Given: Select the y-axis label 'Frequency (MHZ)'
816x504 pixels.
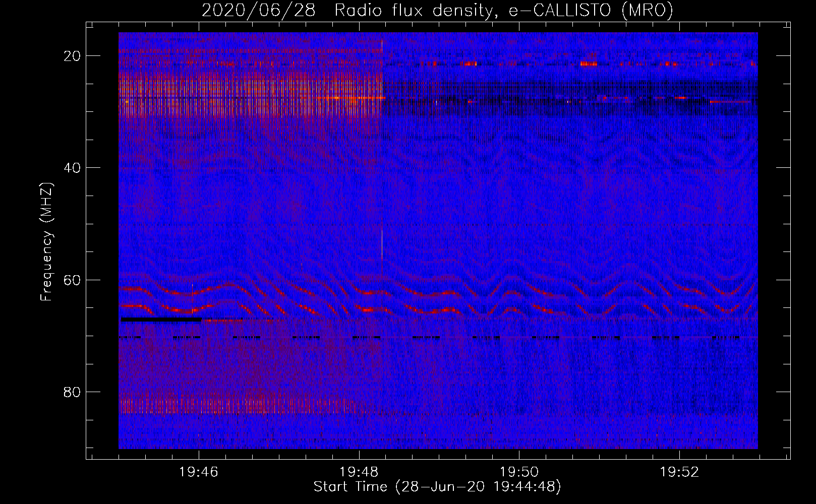Looking at the screenshot, I should [x=46, y=241].
